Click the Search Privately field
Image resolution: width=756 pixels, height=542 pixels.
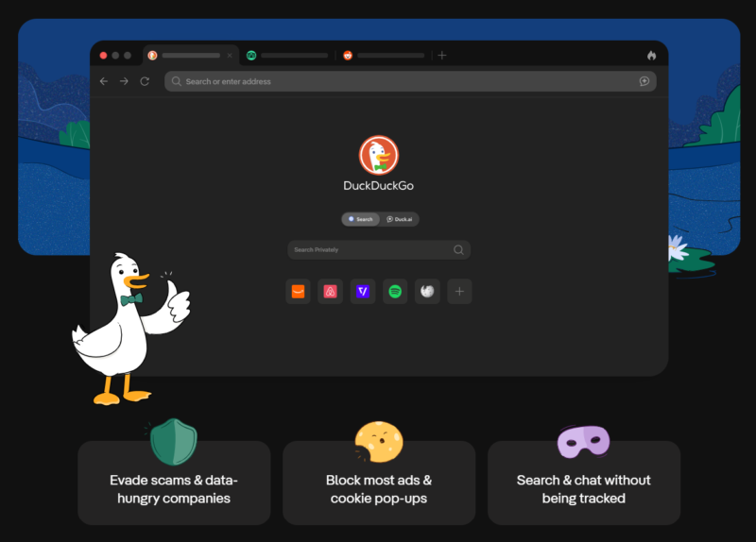point(379,249)
